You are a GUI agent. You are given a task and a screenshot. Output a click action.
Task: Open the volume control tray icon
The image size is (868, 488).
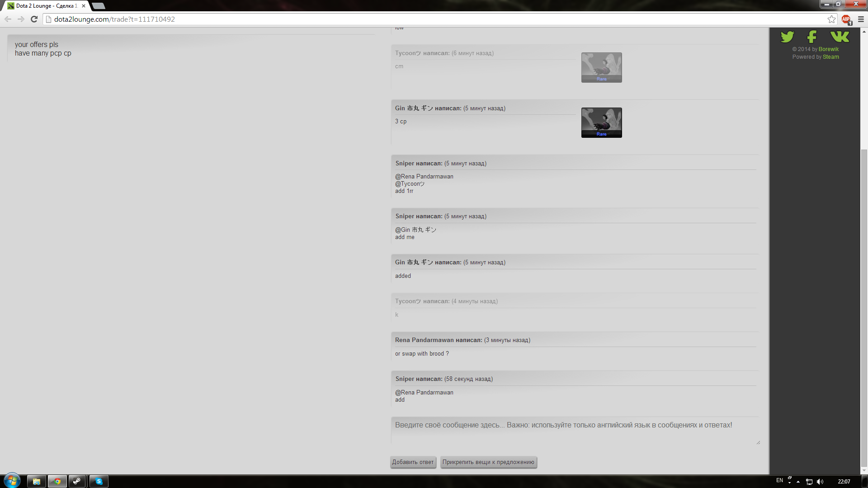click(x=820, y=482)
